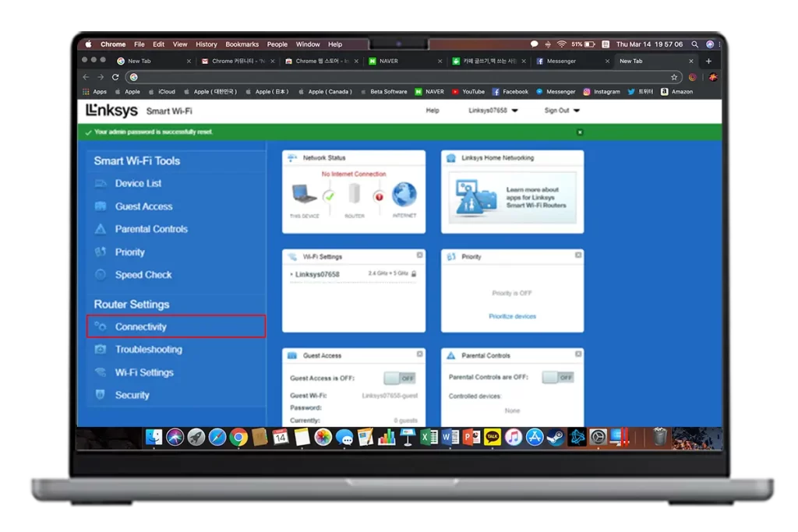Image resolution: width=798 pixels, height=532 pixels.
Task: Open the Linksys page Help link
Action: click(433, 111)
